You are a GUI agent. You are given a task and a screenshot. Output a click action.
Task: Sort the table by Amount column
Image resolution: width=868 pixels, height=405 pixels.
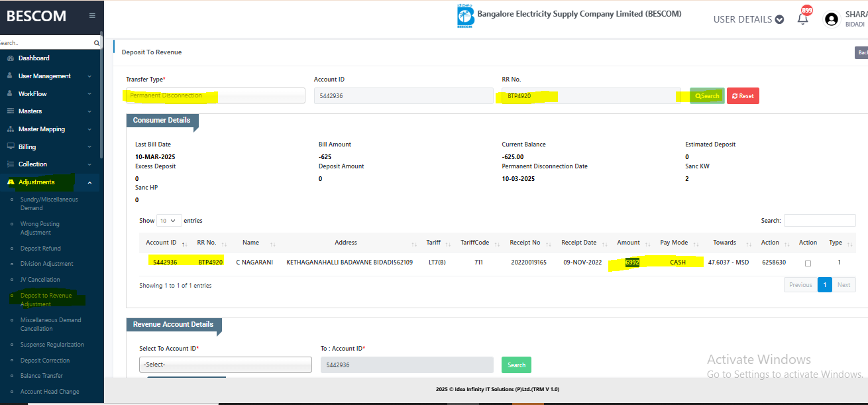tap(633, 243)
